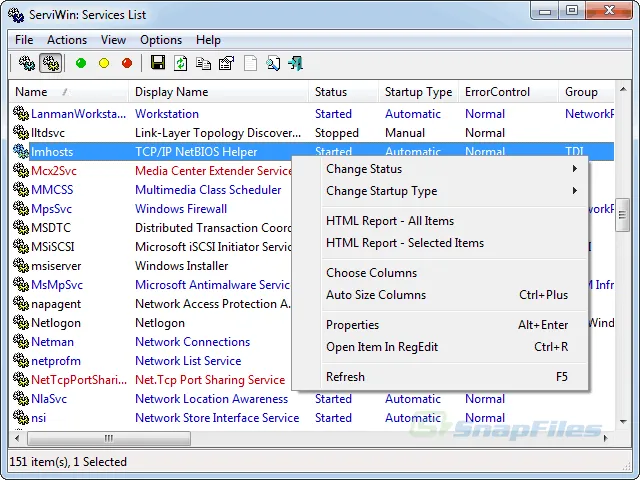640x480 pixels.
Task: Open the Actions menu
Action: pyautogui.click(x=67, y=40)
